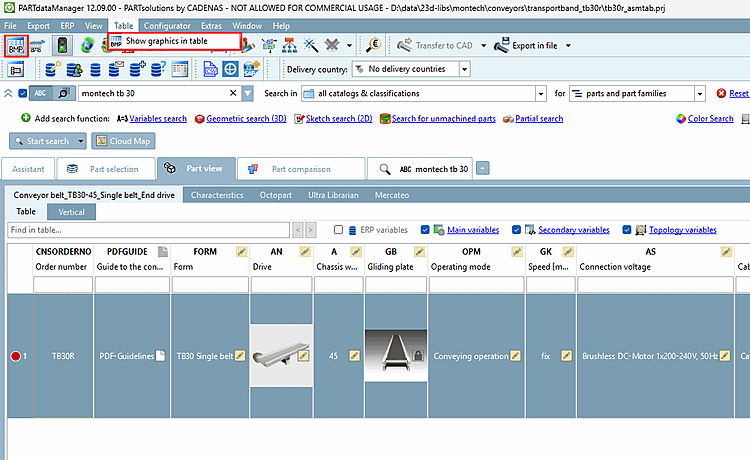Expand Delivery country dropdown

[464, 69]
